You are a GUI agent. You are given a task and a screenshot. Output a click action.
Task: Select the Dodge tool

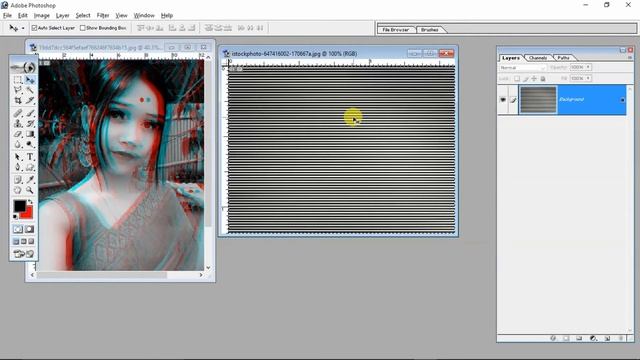[30, 144]
